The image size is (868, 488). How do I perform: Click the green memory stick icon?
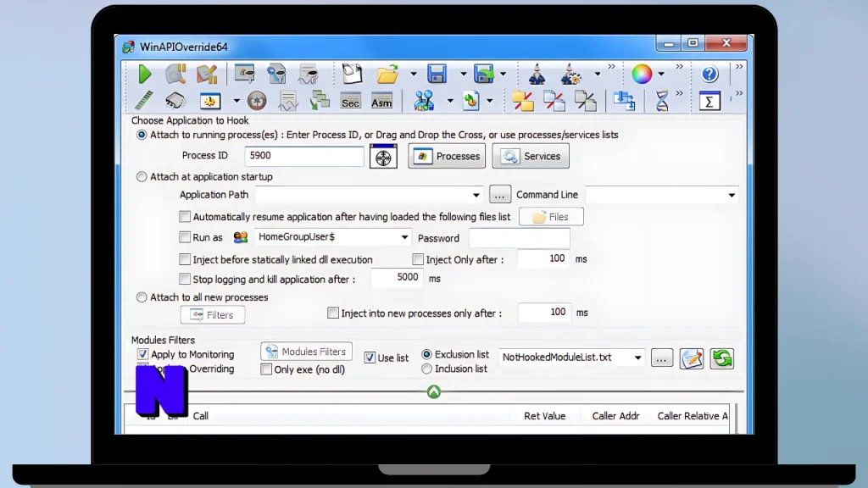point(144,101)
